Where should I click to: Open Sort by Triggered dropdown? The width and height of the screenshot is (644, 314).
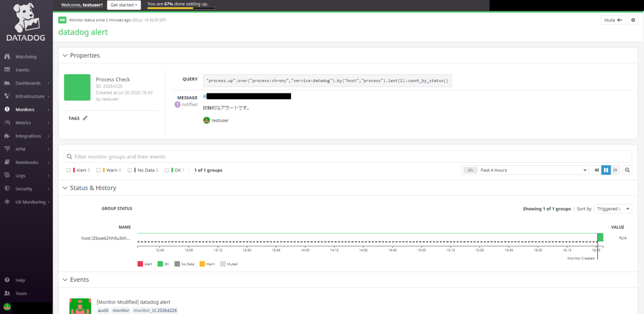(613, 209)
